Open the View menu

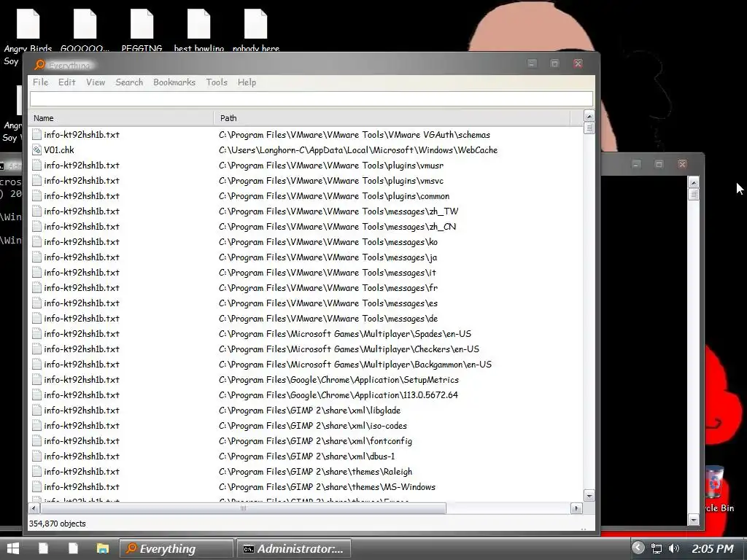click(96, 82)
